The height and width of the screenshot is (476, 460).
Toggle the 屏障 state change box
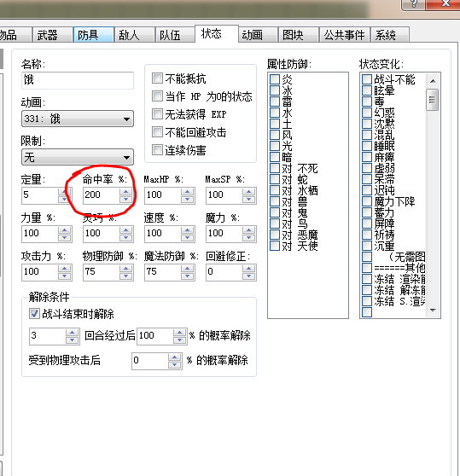pos(367,223)
